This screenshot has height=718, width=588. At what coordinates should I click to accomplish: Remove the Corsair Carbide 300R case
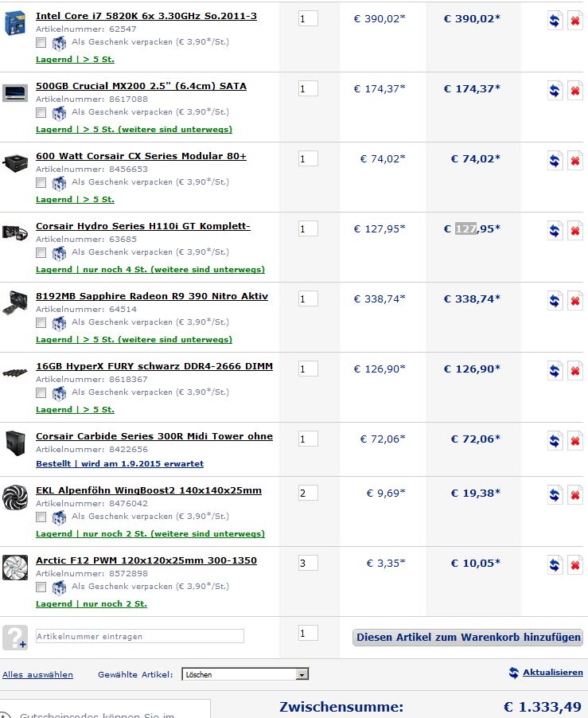point(574,440)
